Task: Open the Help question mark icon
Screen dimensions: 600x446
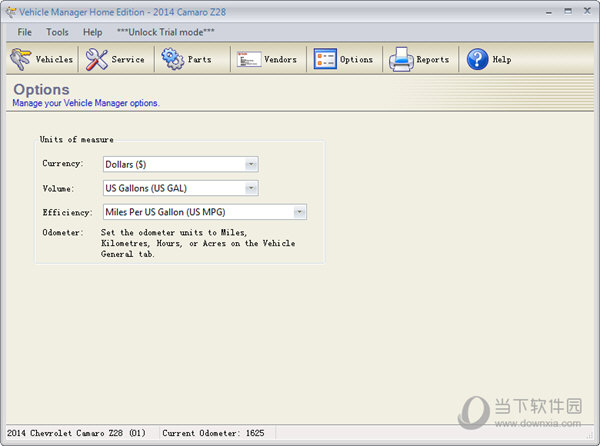Action: 477,59
